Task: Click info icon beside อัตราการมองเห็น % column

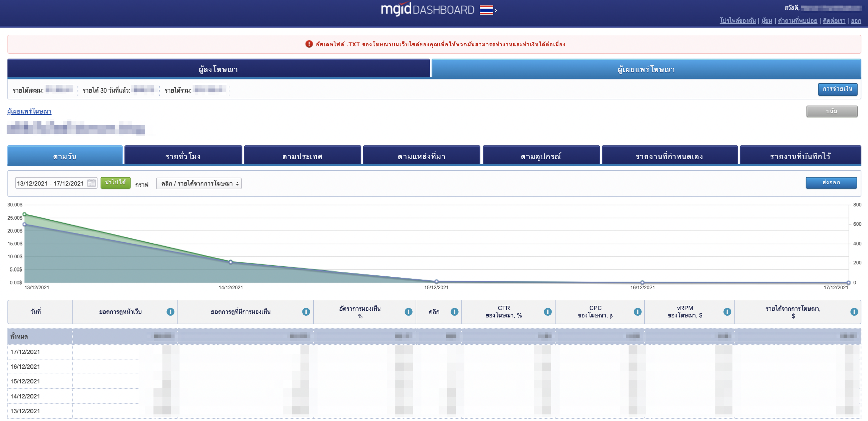Action: 408,312
